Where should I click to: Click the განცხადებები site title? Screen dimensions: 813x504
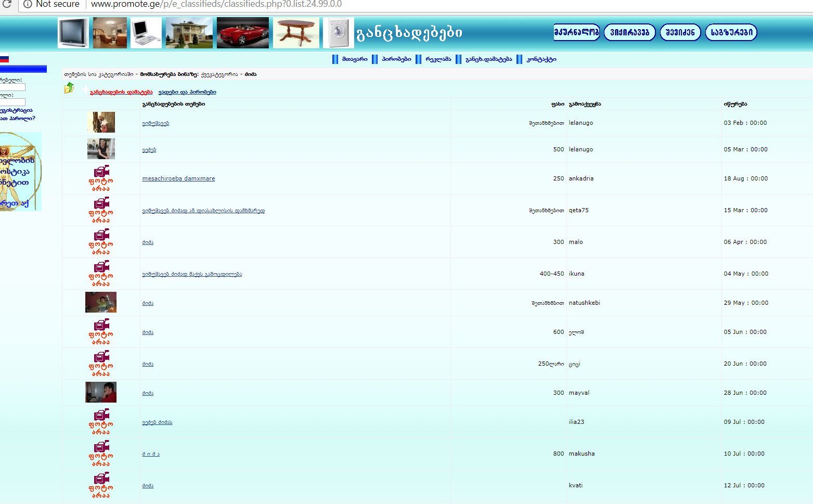point(409,33)
